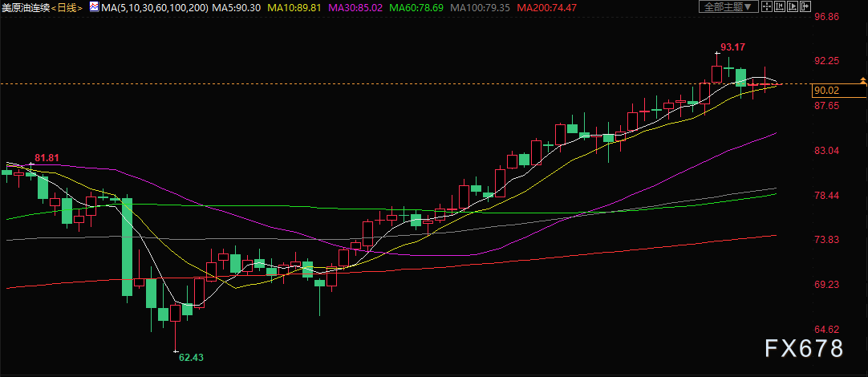Click the horizontal range fit icon

pos(780,6)
